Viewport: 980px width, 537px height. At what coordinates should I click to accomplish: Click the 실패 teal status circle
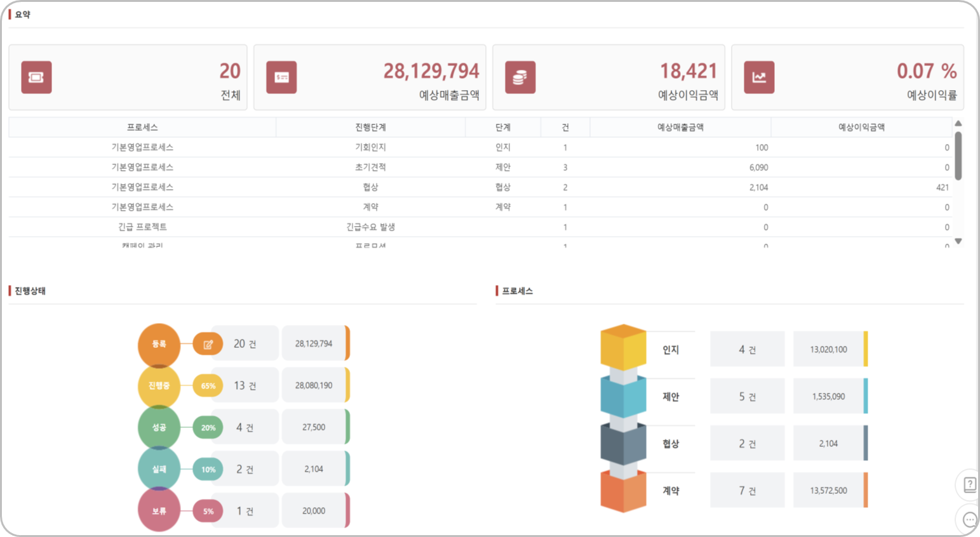159,469
